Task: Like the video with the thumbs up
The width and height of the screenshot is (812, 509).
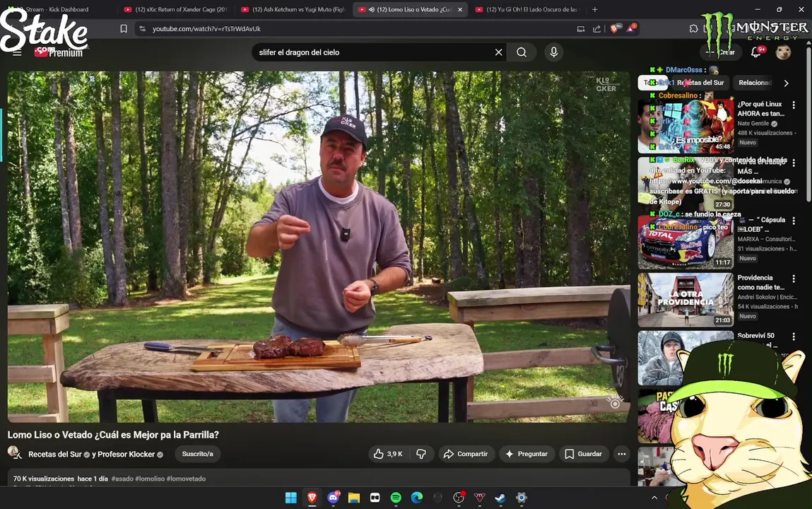Action: tap(389, 454)
